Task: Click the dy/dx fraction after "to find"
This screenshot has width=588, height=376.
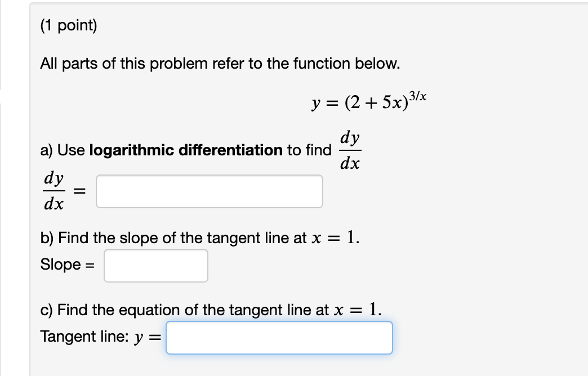Action: tap(350, 150)
